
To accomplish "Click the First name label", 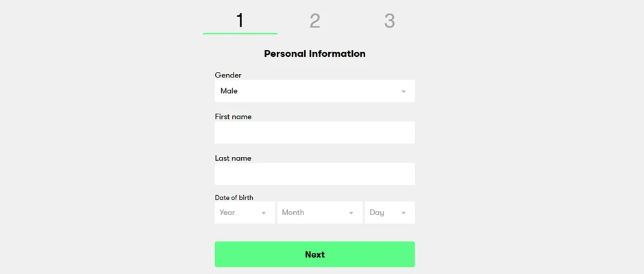I will [x=233, y=116].
